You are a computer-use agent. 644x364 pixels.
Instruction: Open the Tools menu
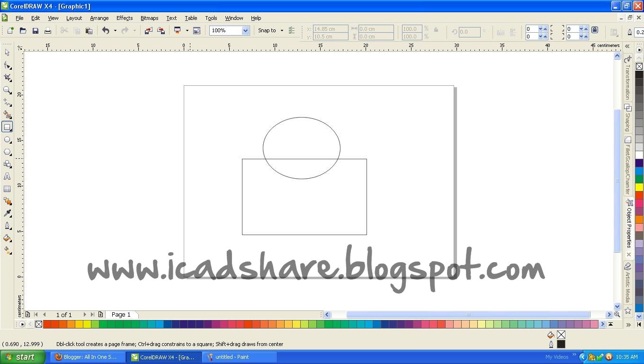[211, 18]
